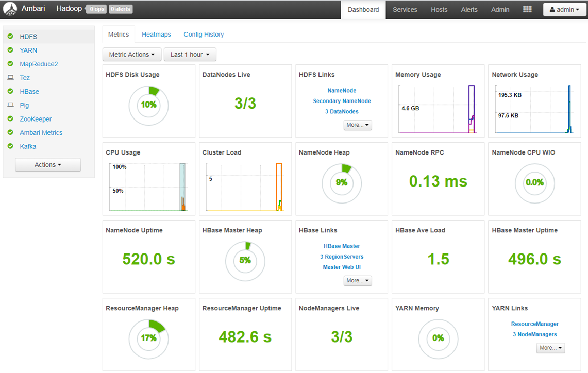588x373 pixels.
Task: Click the client laptop icon beside Pig
Action: click(x=10, y=105)
